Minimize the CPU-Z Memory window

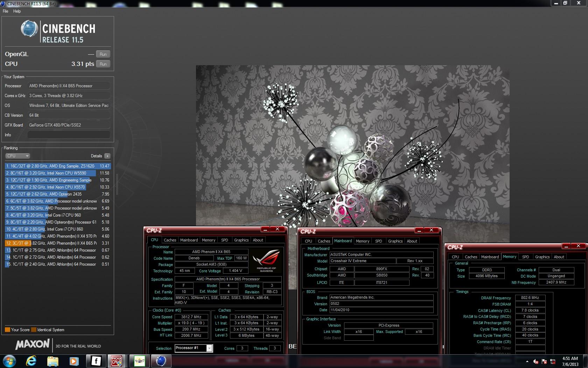pos(566,246)
